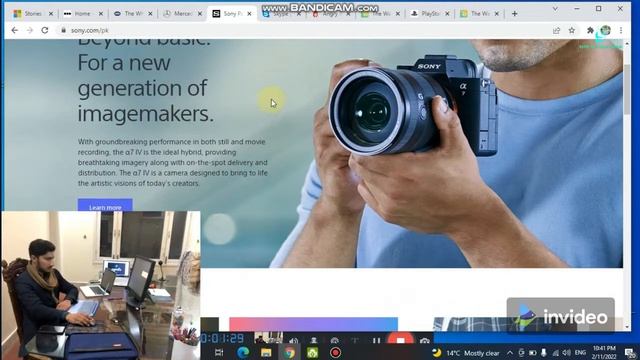Screen dimensions: 640x360
Task: Click the 'imagemakers.' headline text
Action: point(146,113)
